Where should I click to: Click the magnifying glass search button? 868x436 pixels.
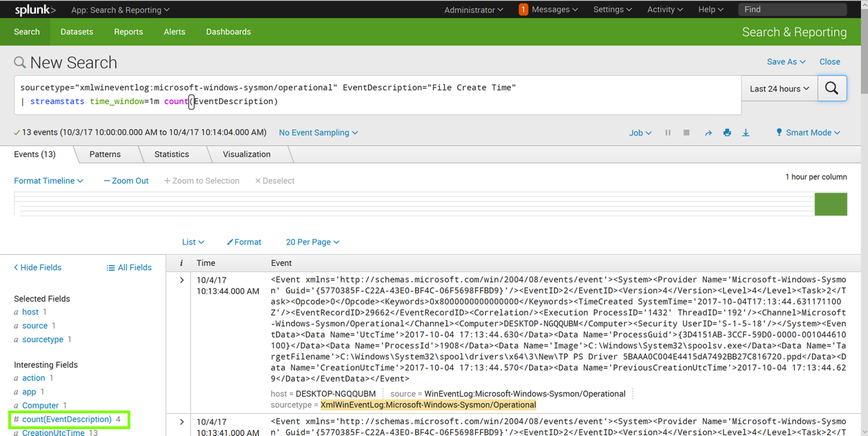832,89
